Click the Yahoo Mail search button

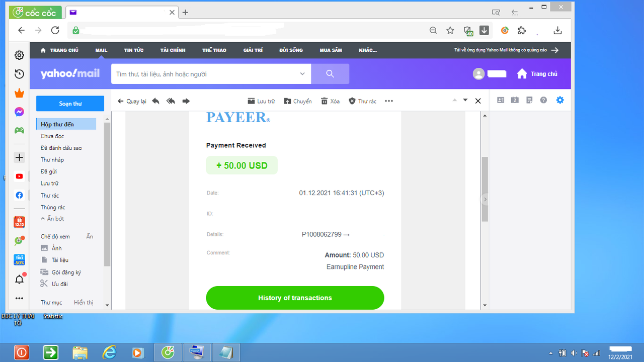tap(330, 74)
